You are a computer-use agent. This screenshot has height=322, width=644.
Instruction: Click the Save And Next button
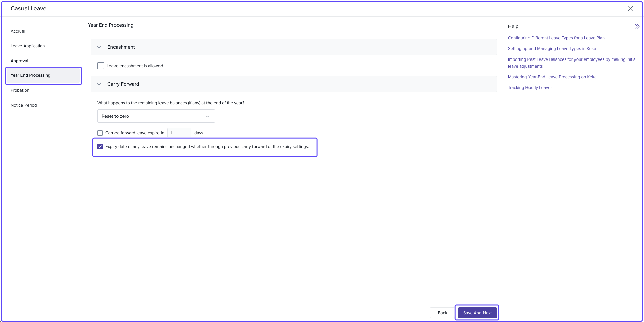[x=477, y=313]
